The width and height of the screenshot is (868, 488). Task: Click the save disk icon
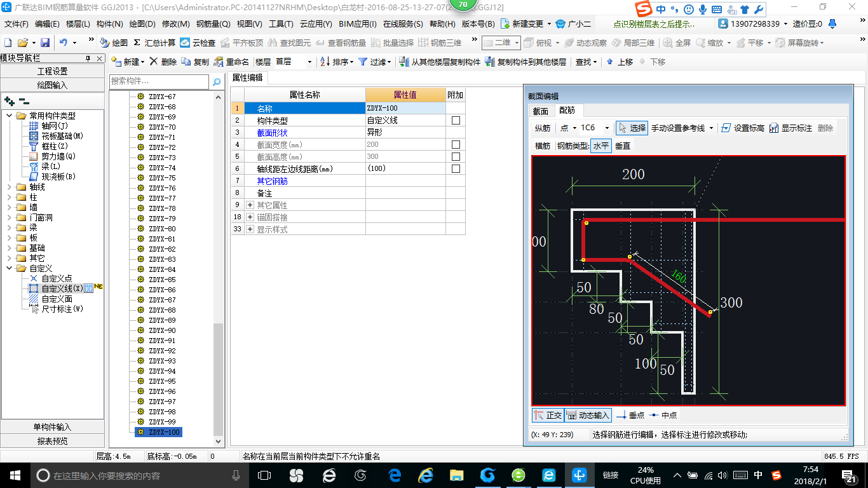(x=45, y=43)
